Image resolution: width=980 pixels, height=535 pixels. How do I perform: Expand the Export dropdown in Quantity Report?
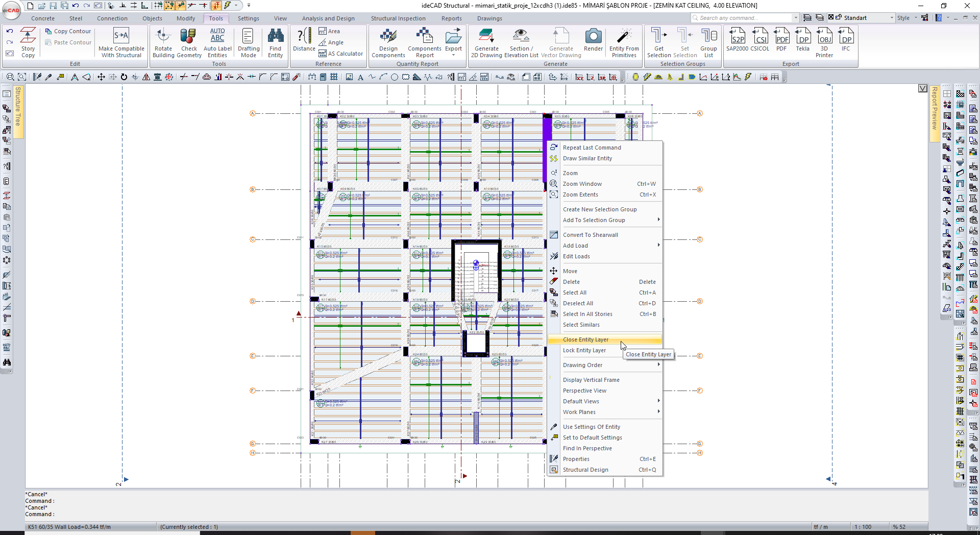point(453,55)
